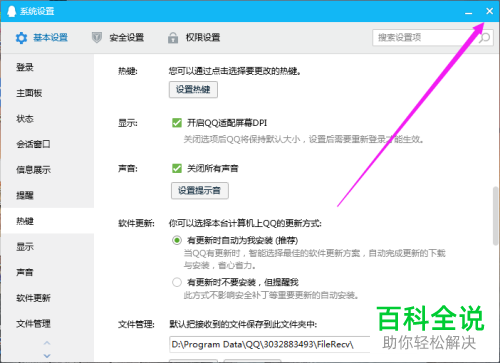The width and height of the screenshot is (500, 363).
Task: Select 登录 in the sidebar
Action: (x=48, y=67)
